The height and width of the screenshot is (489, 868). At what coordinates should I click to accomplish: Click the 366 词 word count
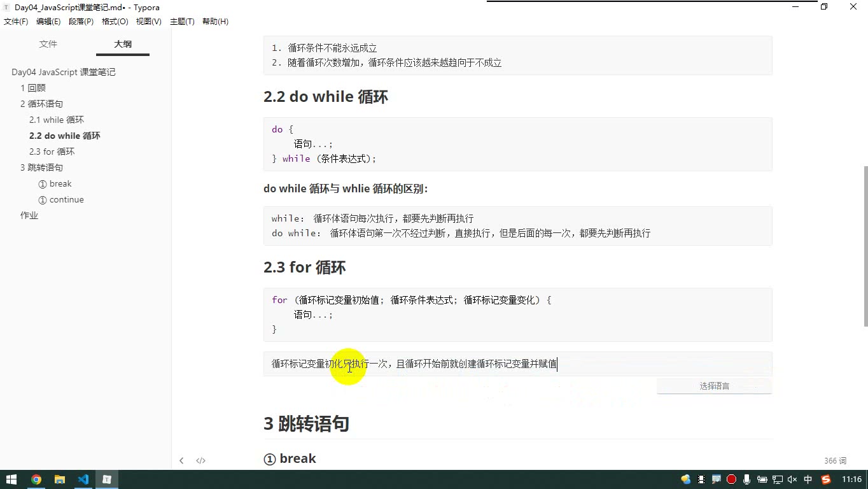835,460
